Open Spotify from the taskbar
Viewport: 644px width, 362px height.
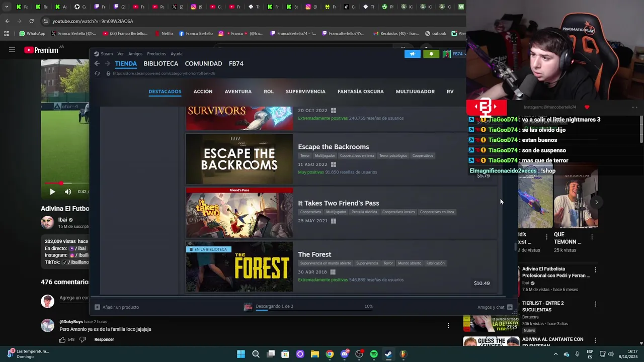point(374,354)
